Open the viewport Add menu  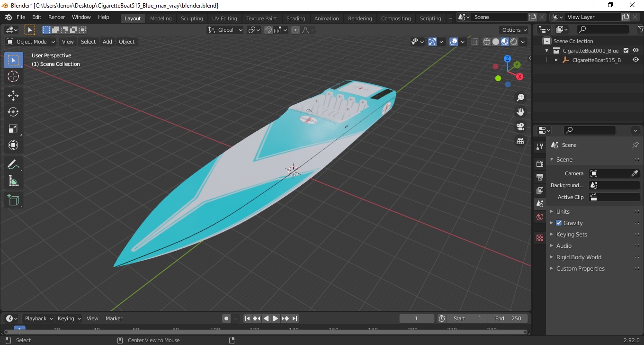(x=107, y=42)
